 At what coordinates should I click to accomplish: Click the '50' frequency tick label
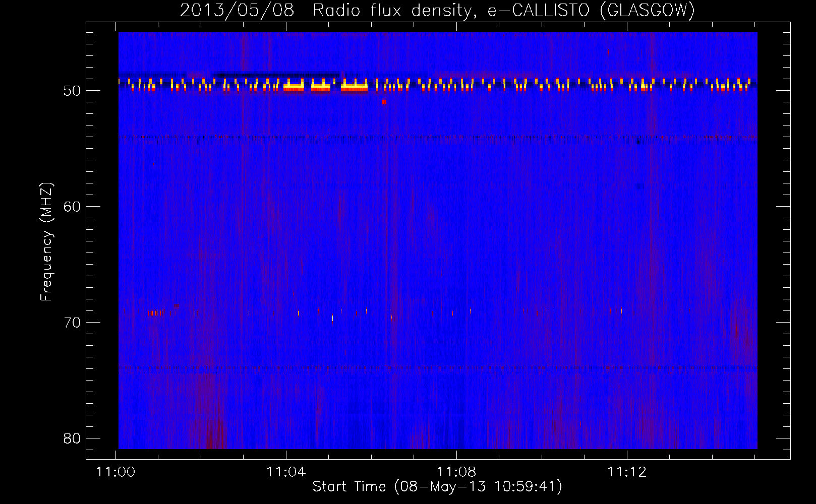72,91
